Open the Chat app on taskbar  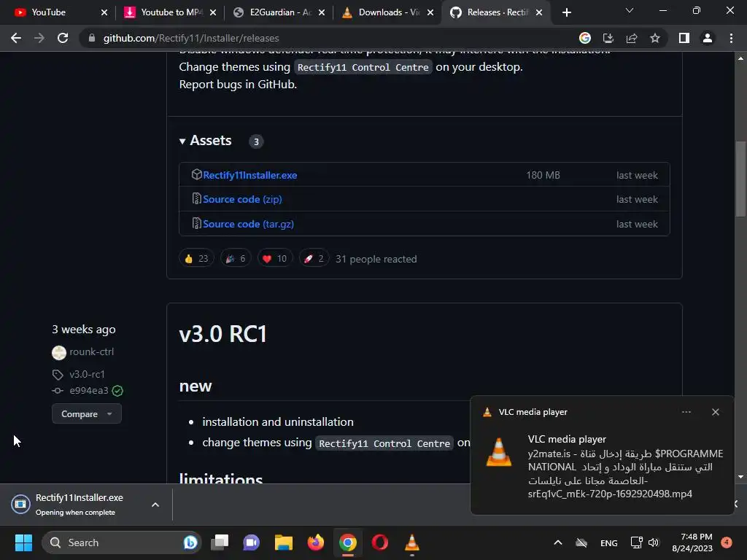(251, 542)
